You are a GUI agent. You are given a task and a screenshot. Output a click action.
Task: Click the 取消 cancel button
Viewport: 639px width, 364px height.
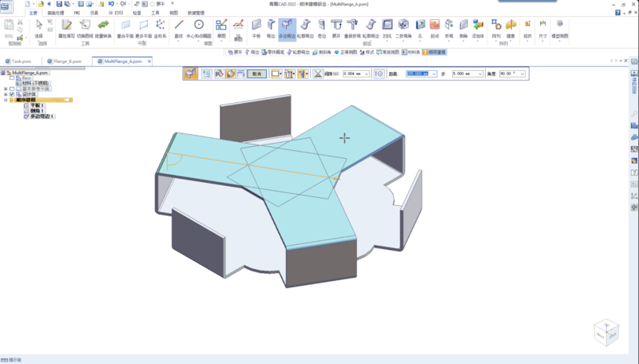click(x=257, y=73)
